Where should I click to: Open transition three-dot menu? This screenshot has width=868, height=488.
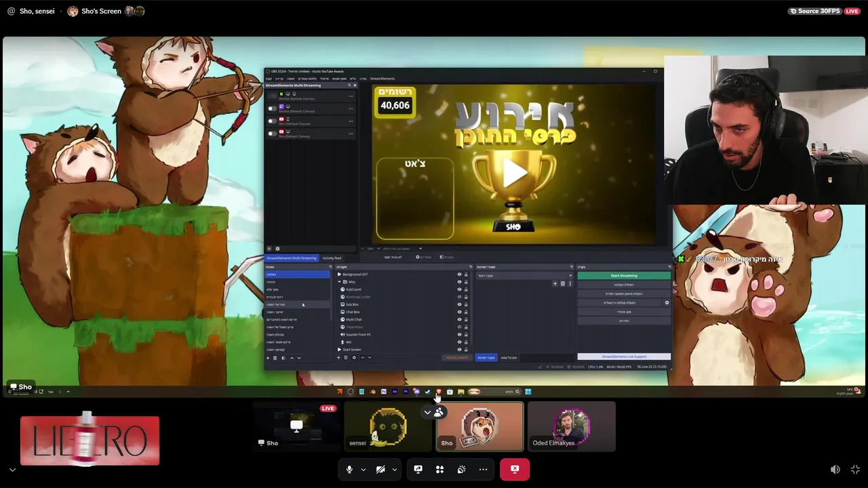pos(570,284)
